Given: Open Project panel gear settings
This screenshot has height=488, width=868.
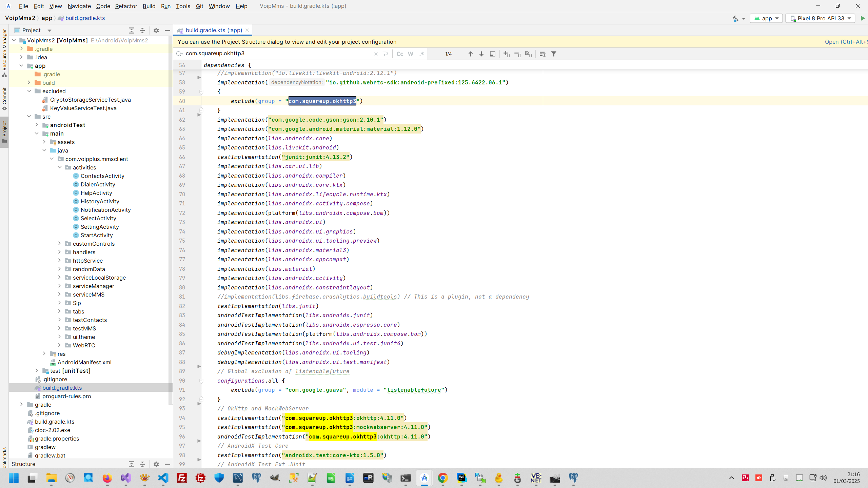Looking at the screenshot, I should (x=156, y=30).
